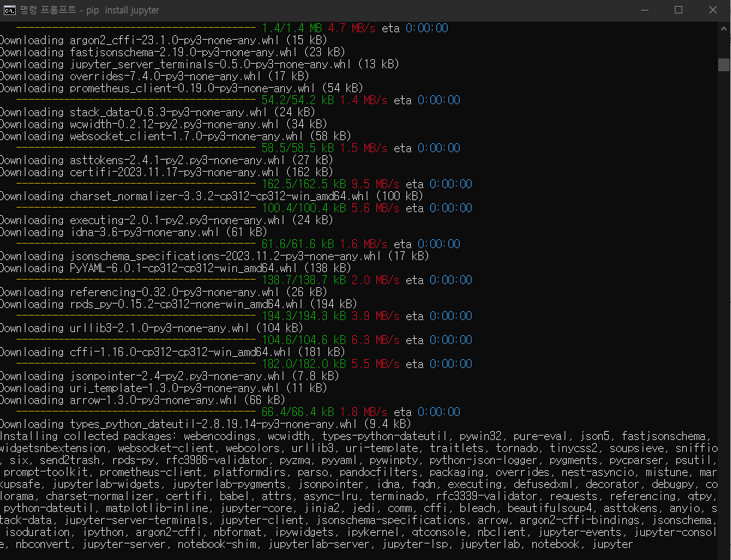Viewport: 731px width, 560px height.
Task: Click the 61.6/61.6 kB progress text
Action: click(298, 244)
